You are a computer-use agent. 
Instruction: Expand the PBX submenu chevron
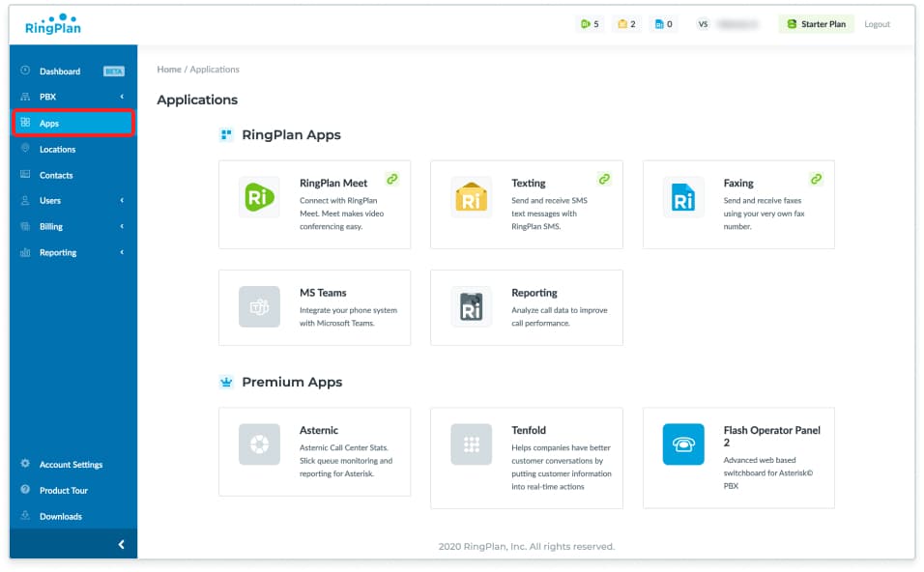(x=122, y=97)
